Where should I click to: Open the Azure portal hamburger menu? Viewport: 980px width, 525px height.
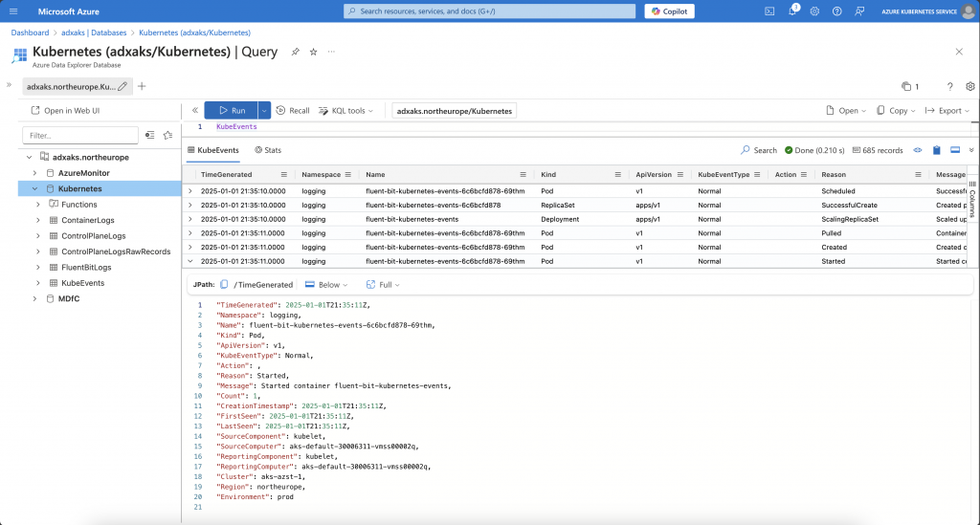[13, 11]
